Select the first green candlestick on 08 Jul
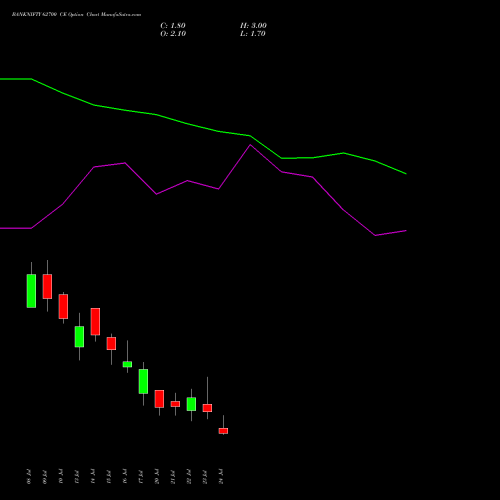500x500 pixels. point(31,291)
